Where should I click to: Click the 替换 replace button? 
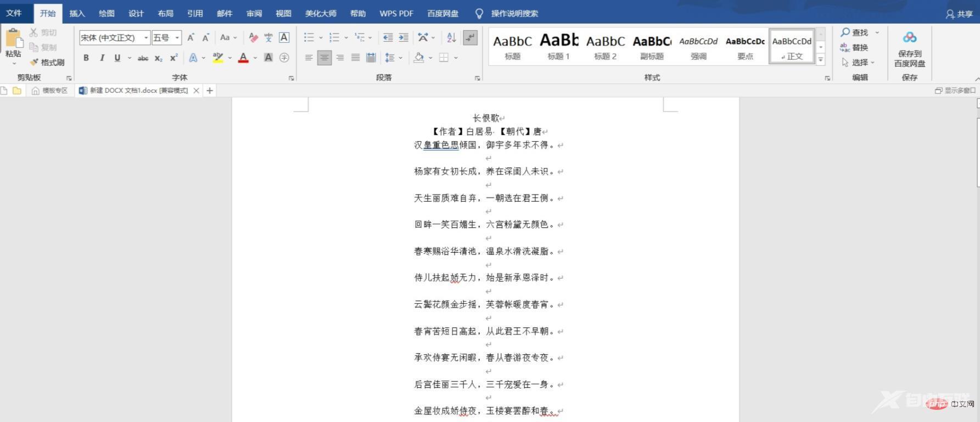(854, 48)
